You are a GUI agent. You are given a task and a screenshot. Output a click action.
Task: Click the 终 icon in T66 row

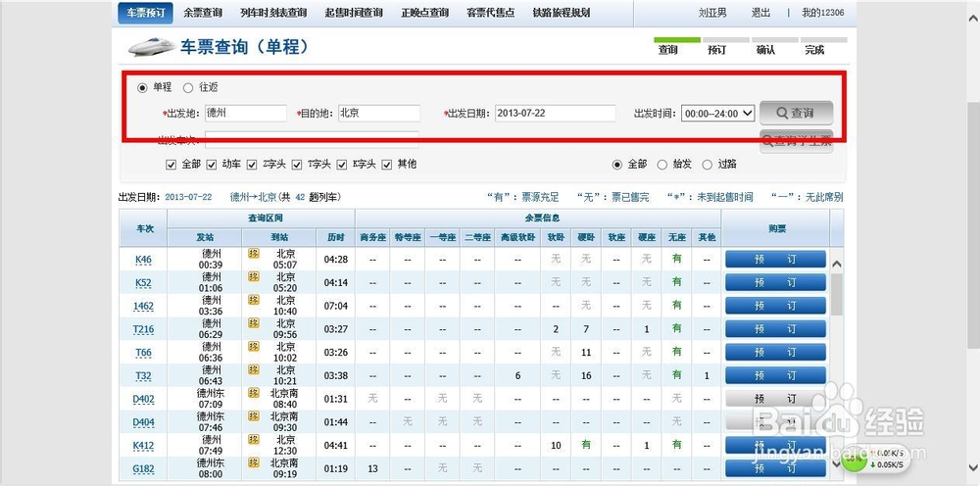click(x=253, y=346)
